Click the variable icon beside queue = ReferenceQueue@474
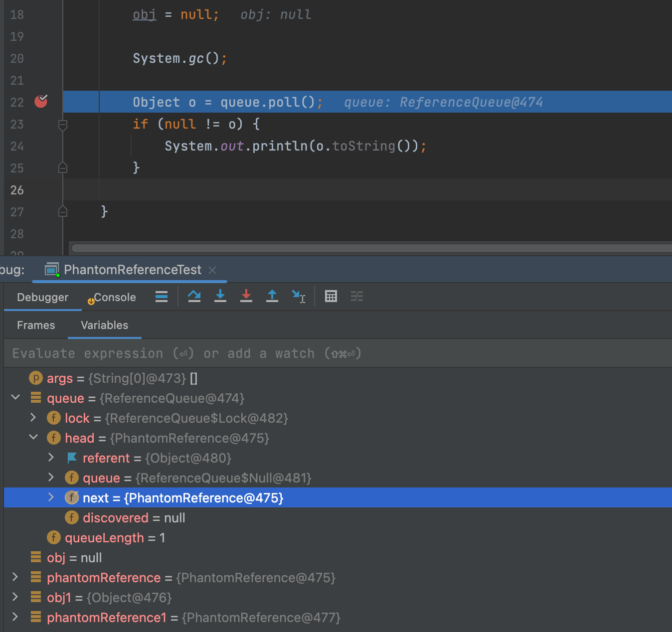Screen dimensions: 672x632 (x=36, y=397)
